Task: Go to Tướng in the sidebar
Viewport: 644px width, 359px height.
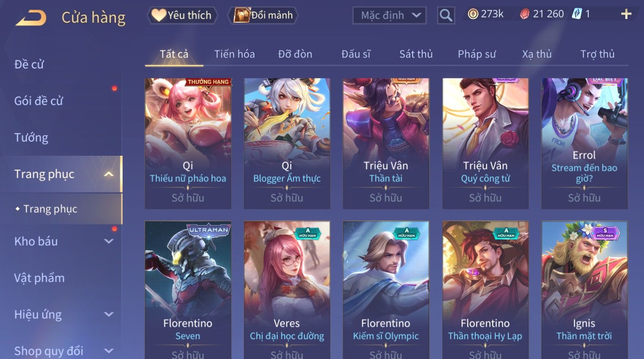Action: tap(31, 138)
